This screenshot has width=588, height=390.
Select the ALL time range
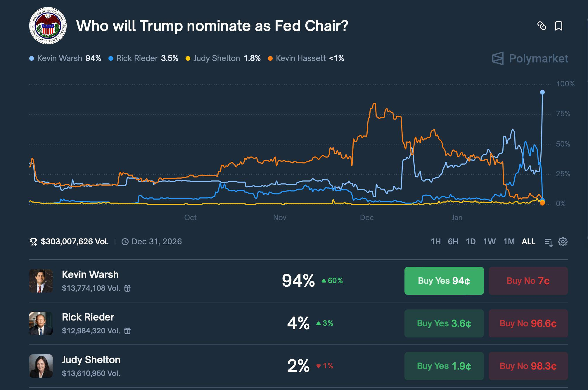(x=528, y=242)
